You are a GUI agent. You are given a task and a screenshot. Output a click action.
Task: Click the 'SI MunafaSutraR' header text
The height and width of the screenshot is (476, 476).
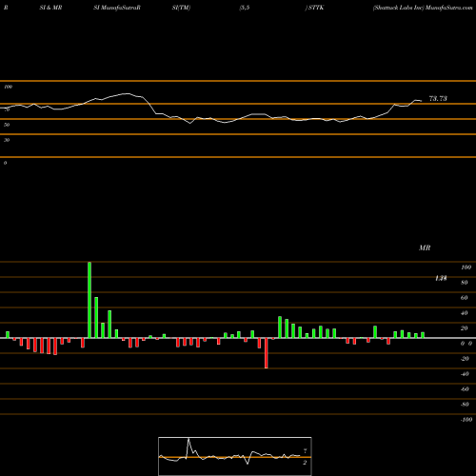pyautogui.click(x=117, y=8)
